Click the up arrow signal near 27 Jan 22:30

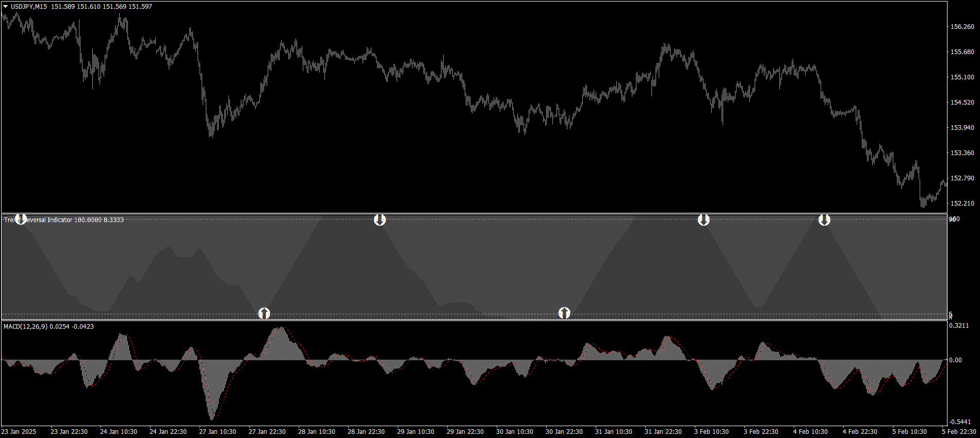pyautogui.click(x=264, y=313)
